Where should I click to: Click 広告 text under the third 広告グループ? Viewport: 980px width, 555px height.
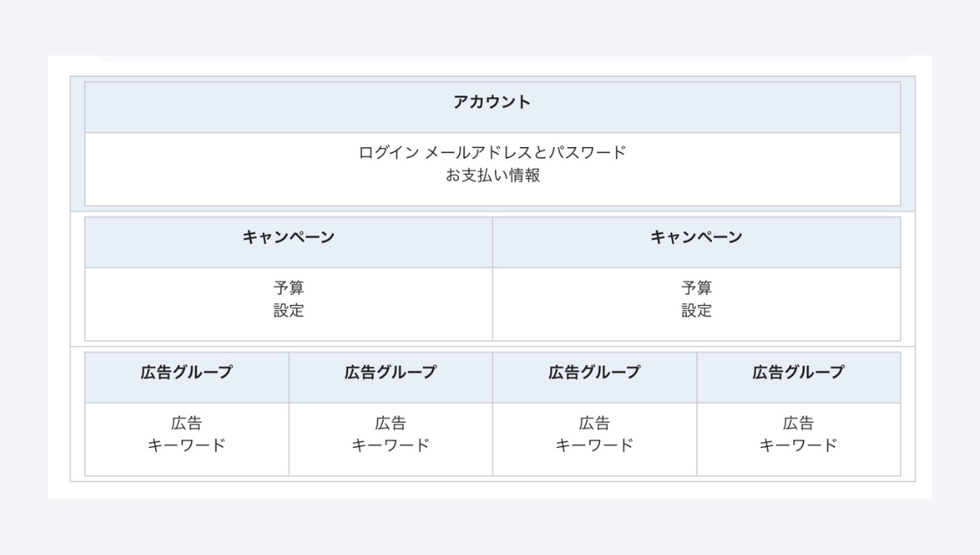pos(595,423)
